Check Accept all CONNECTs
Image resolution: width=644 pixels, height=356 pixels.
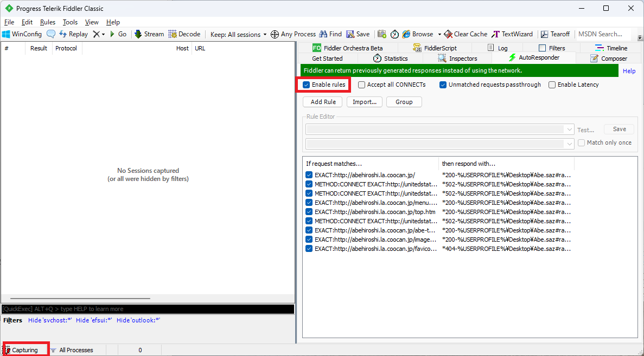pyautogui.click(x=361, y=85)
